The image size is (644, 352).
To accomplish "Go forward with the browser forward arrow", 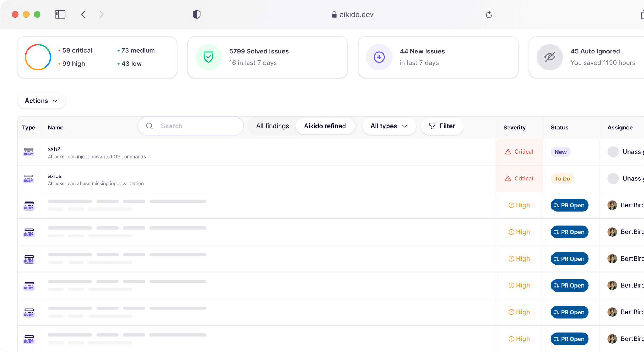I will (x=101, y=14).
